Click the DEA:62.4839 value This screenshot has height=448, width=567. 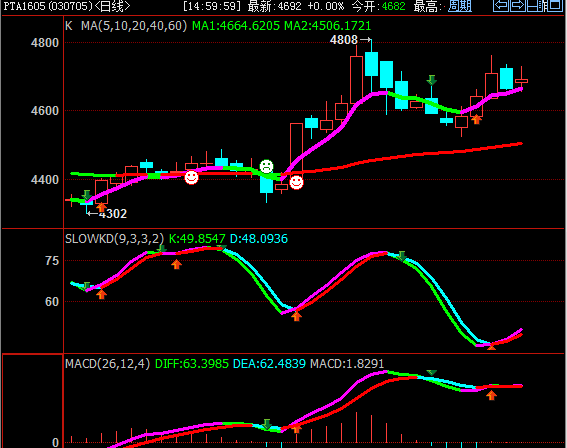269,364
